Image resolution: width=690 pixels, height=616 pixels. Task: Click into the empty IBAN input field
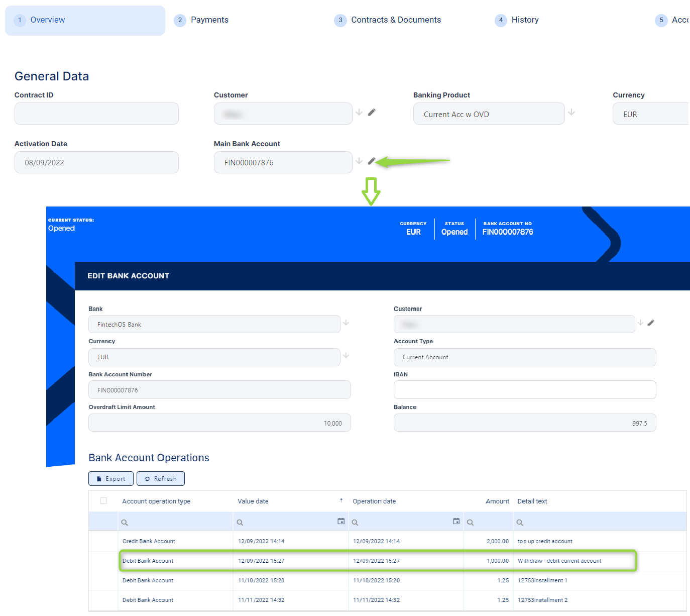pos(524,390)
